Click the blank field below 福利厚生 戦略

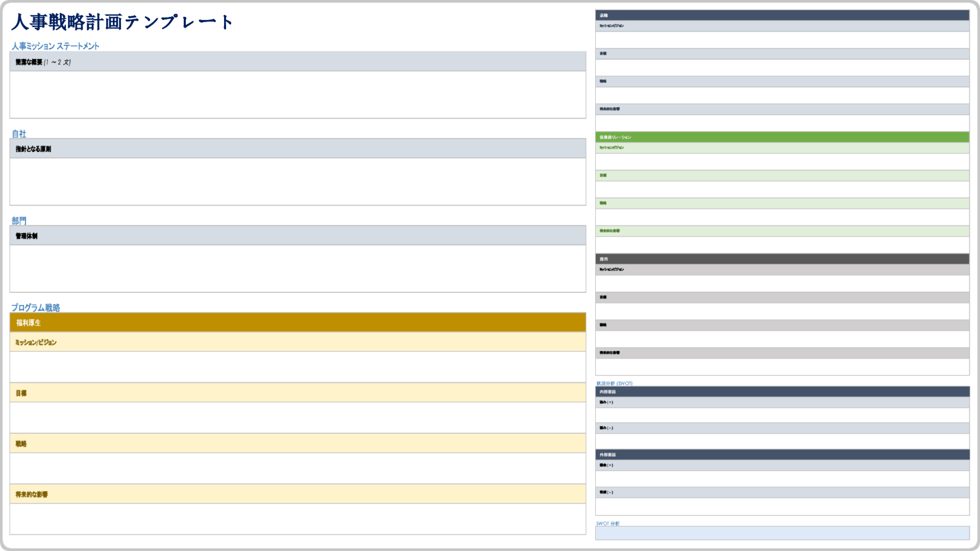coord(298,468)
